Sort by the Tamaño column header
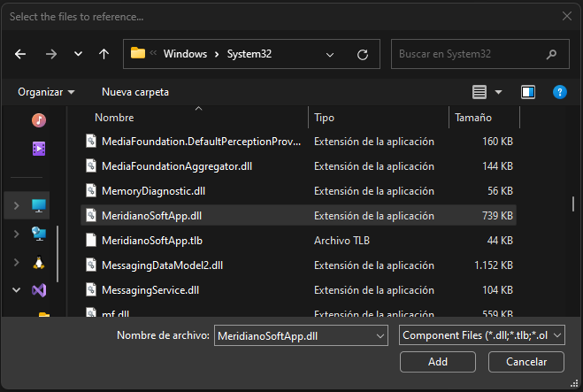This screenshot has height=392, width=583. coord(473,118)
